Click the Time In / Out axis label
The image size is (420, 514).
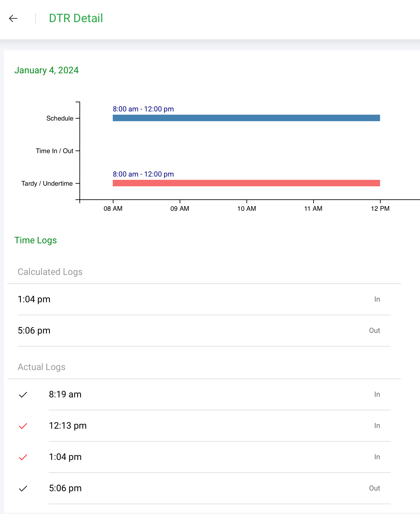[54, 151]
